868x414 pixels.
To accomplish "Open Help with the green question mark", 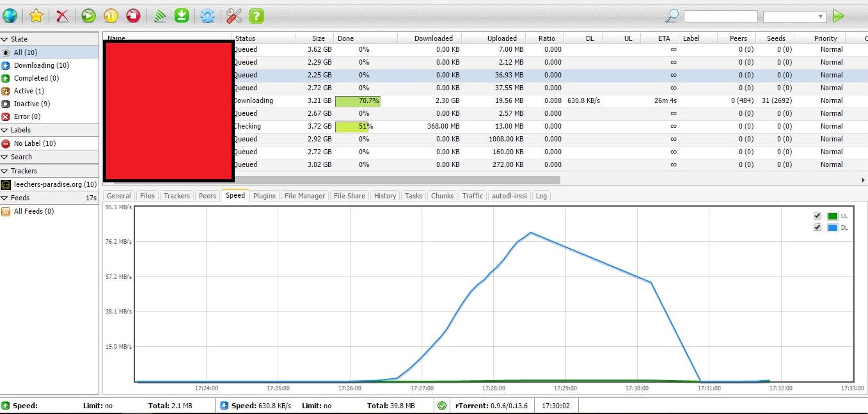I will (x=256, y=16).
